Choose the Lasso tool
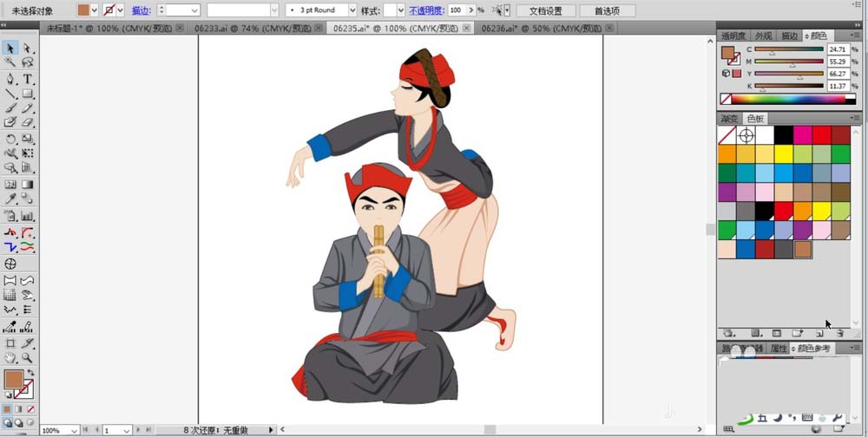The width and height of the screenshot is (868, 437). [27, 62]
